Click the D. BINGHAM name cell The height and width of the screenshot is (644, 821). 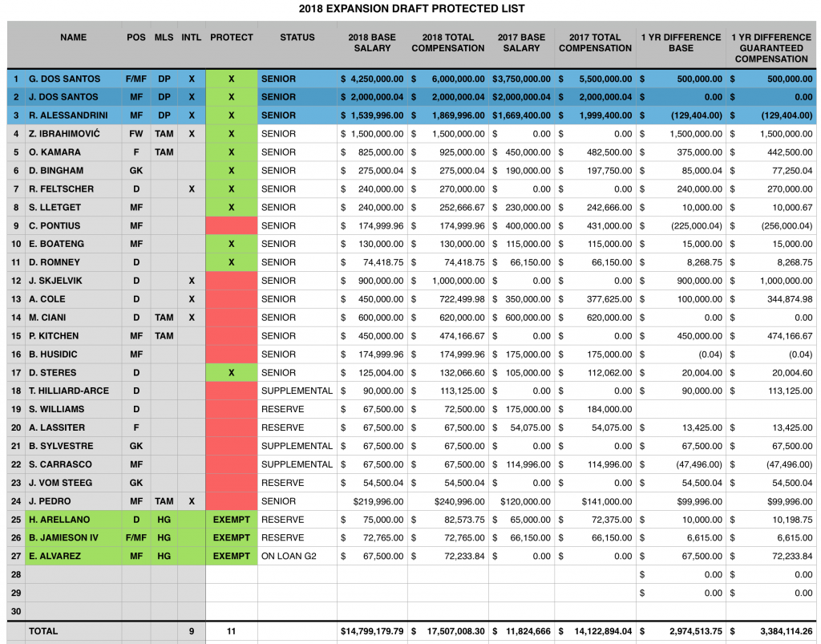[73, 171]
